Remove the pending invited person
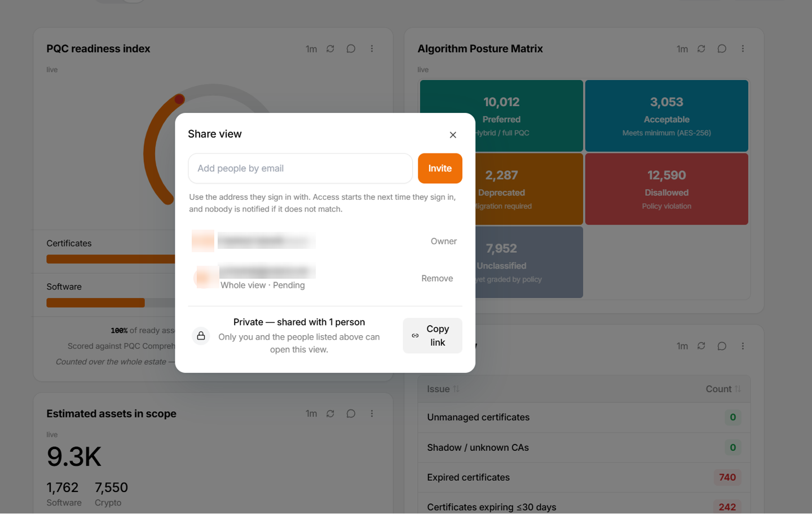Screen dimensions: 812x514 437,278
